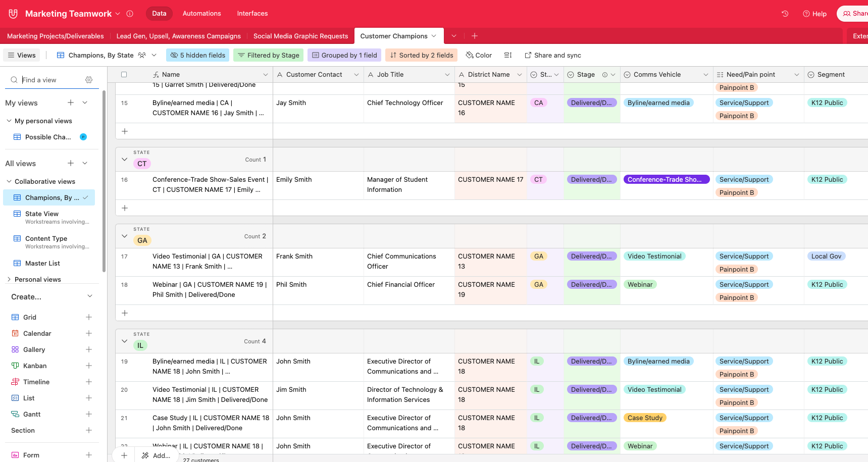Open the 5 hidden fields menu
The width and height of the screenshot is (868, 462).
[x=197, y=55]
